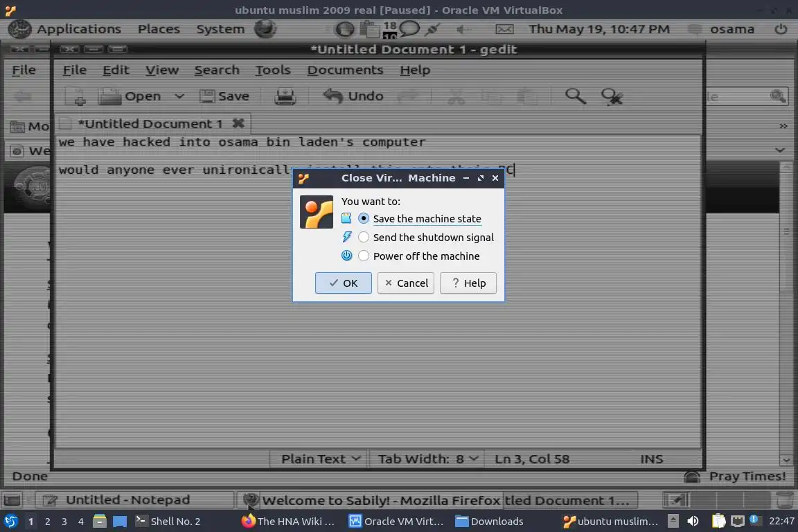Click the Cut scissors icon in gedit
The image size is (798, 532).
click(x=456, y=96)
